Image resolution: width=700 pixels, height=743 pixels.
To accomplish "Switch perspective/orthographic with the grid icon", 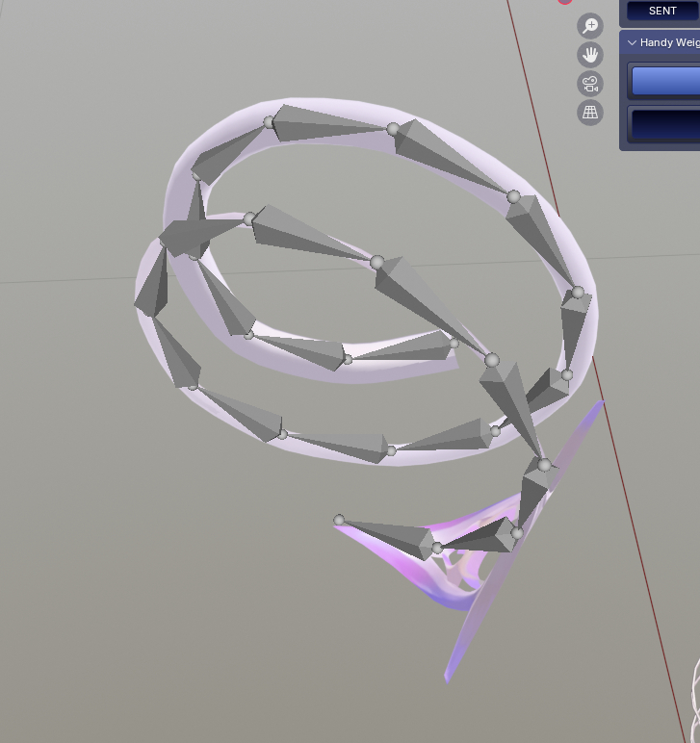I will pyautogui.click(x=589, y=113).
